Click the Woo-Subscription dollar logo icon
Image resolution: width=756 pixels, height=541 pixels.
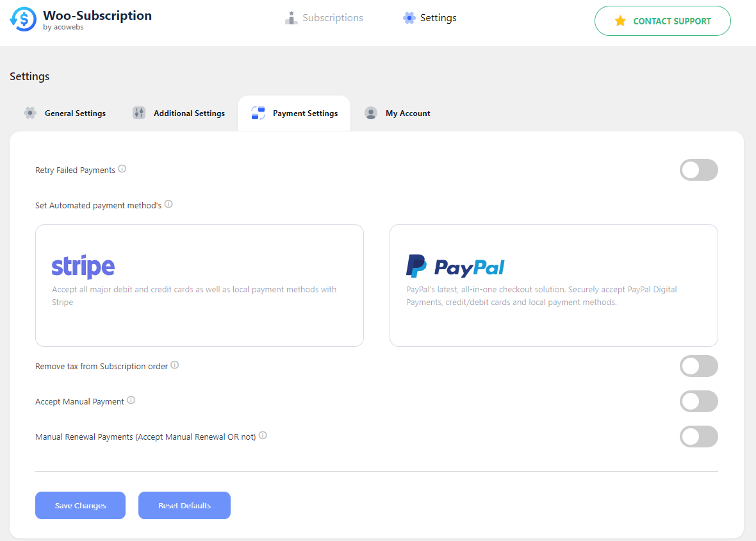(x=22, y=19)
